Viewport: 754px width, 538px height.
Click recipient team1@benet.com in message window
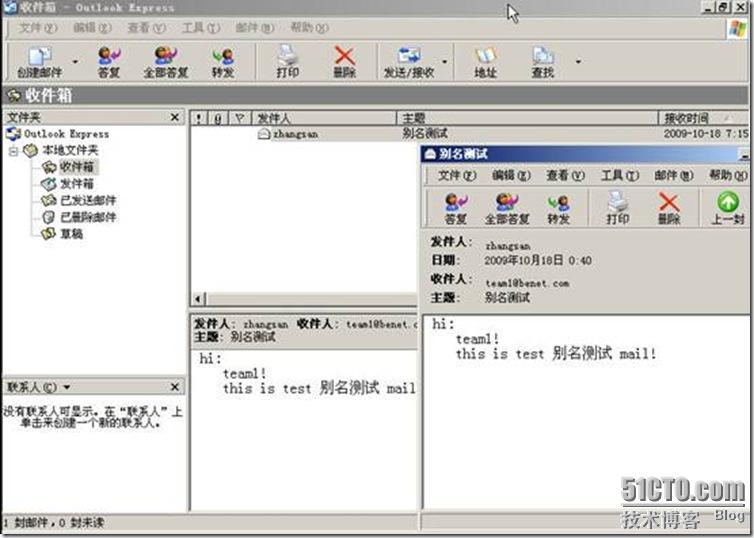[528, 283]
